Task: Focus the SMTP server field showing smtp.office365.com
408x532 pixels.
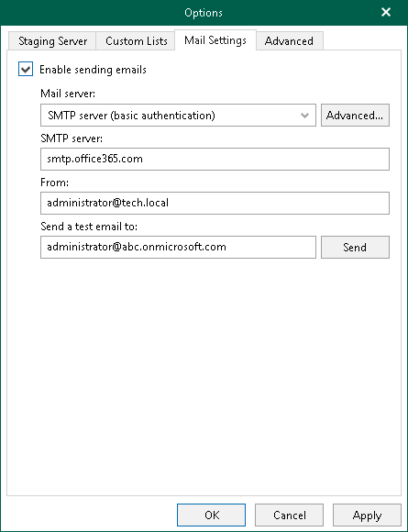Action: [215, 159]
